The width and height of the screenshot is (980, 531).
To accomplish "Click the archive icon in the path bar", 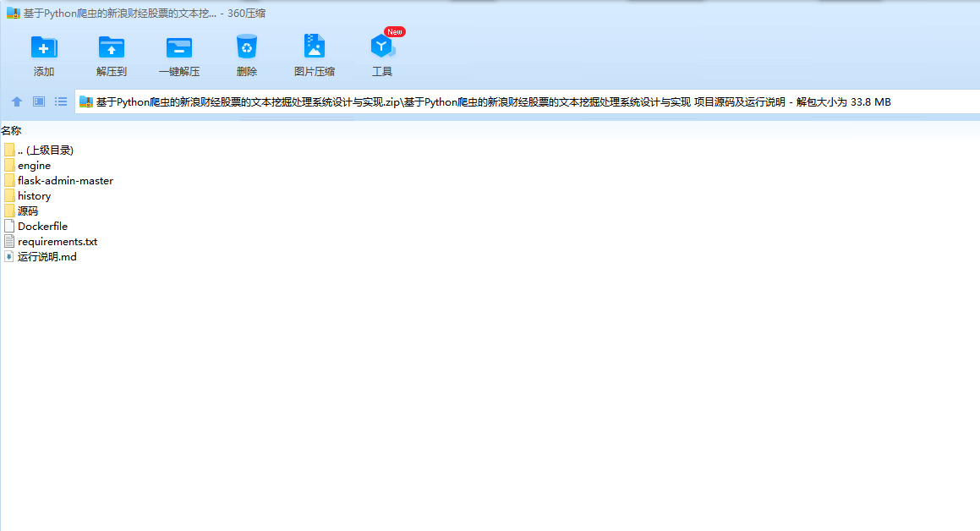I will tap(86, 101).
